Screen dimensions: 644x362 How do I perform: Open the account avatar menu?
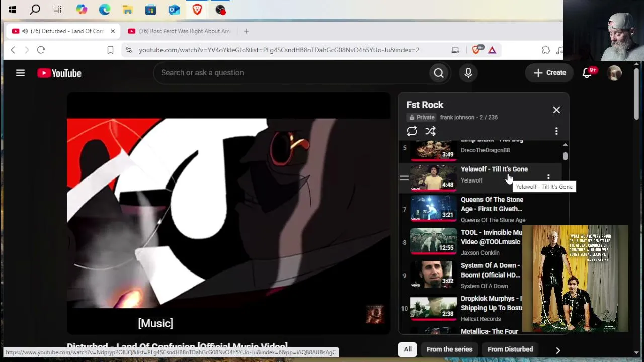[x=614, y=73]
